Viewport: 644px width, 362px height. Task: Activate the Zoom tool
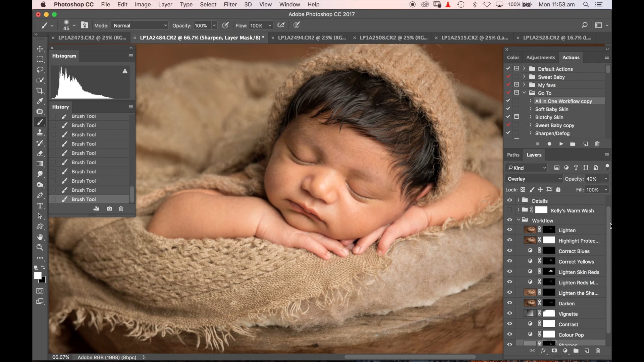coord(40,247)
